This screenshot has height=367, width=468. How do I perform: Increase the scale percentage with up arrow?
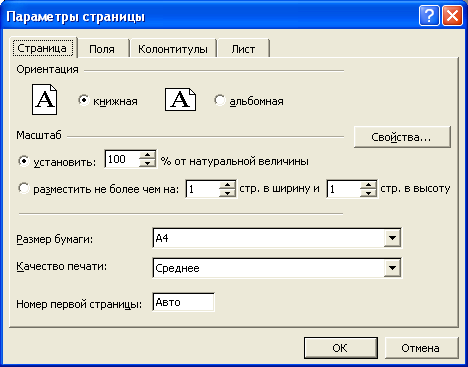pyautogui.click(x=147, y=155)
